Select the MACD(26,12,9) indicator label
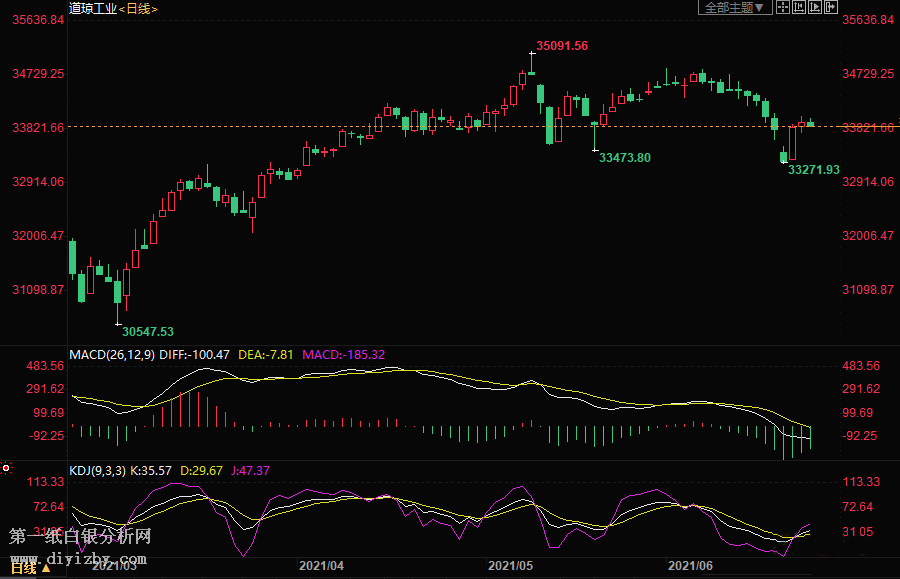Screen dimensions: 900x579 [x=111, y=354]
